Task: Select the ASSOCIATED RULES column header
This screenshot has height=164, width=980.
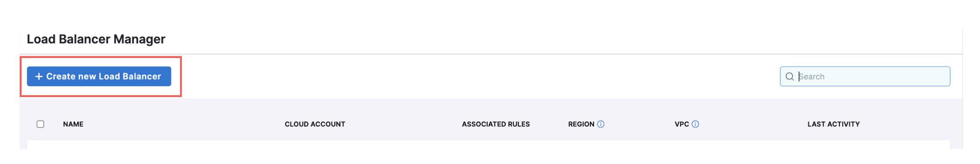Action: click(496, 124)
